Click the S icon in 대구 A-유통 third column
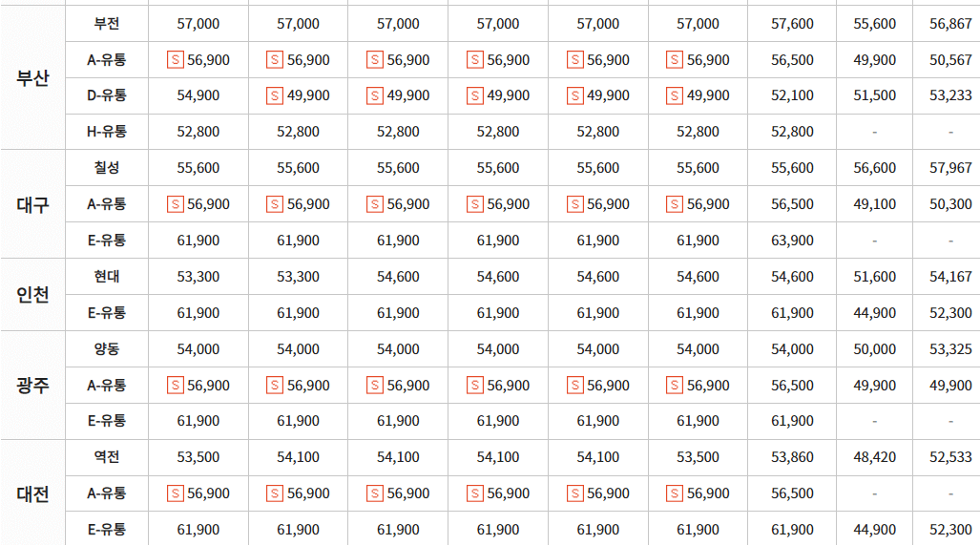The height and width of the screenshot is (545, 980). [x=375, y=204]
